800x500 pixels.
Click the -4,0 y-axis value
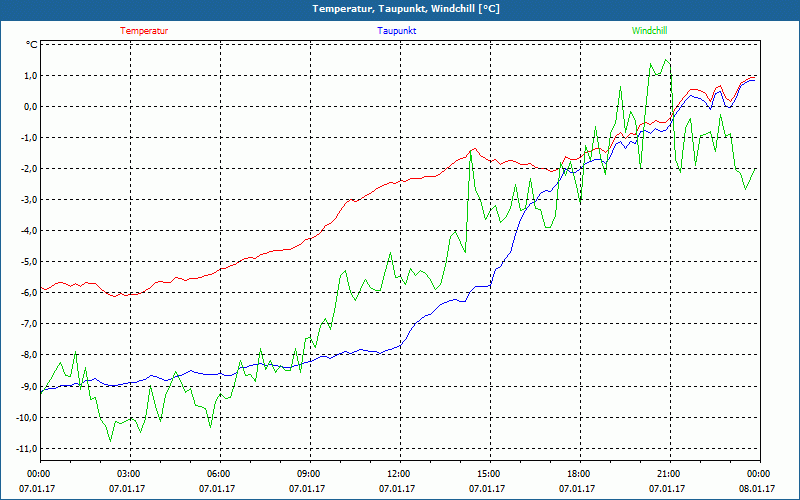[x=29, y=231]
